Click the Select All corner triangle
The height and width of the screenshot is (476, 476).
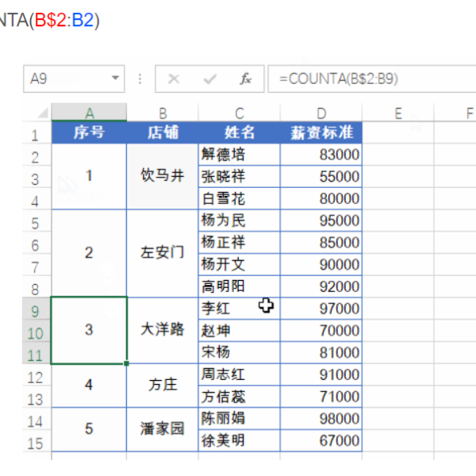pos(40,113)
